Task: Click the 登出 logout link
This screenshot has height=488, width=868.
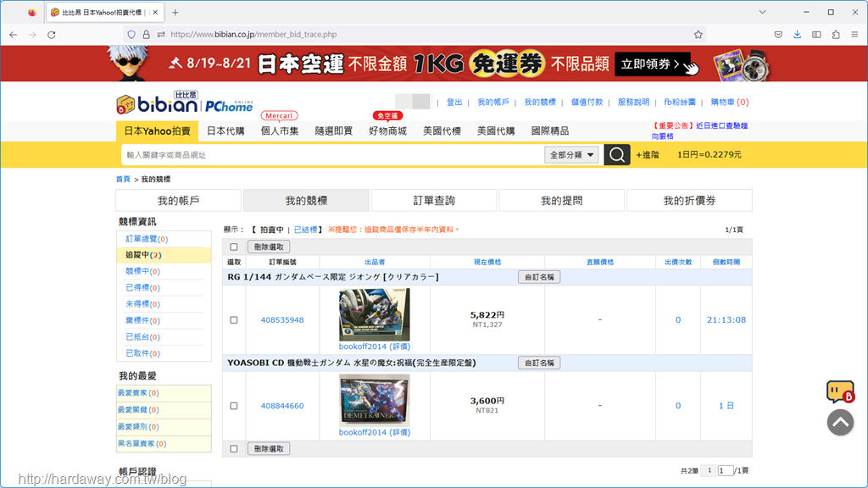Action: point(454,103)
